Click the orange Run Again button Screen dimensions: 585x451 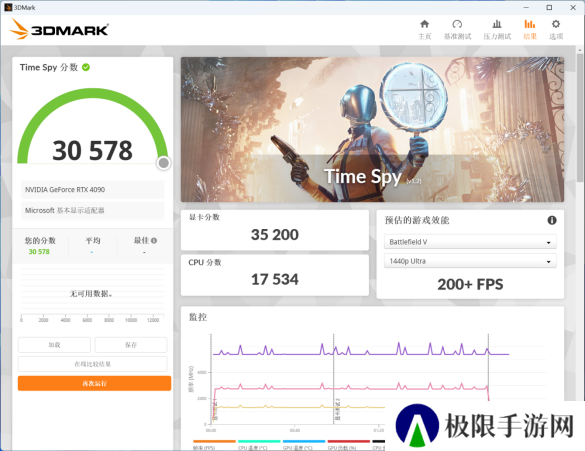pyautogui.click(x=94, y=383)
